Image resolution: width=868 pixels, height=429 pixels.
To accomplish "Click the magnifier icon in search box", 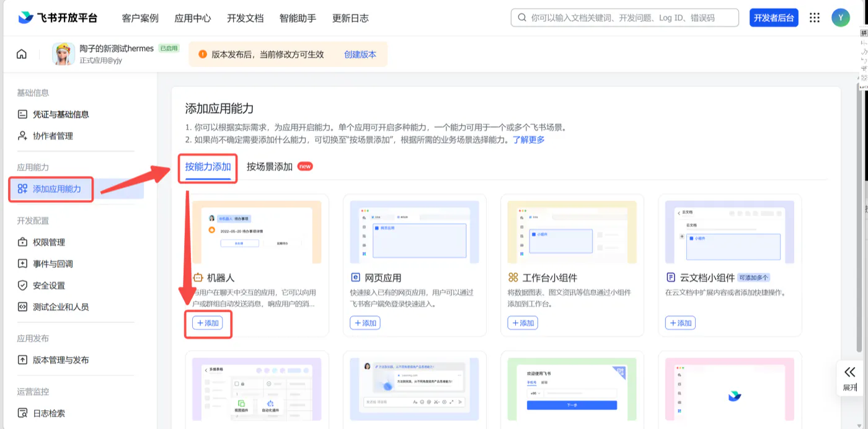I will coord(522,17).
